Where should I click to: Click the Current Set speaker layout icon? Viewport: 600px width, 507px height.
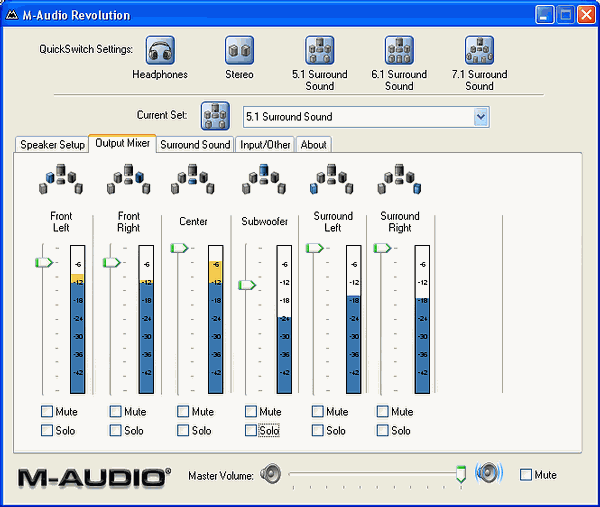coord(215,116)
